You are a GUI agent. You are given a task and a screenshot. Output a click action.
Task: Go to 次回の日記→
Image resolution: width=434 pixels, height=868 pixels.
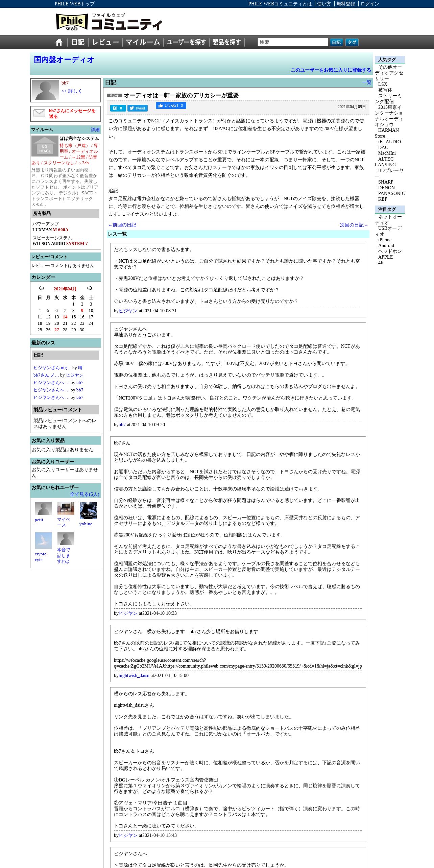coord(354,225)
